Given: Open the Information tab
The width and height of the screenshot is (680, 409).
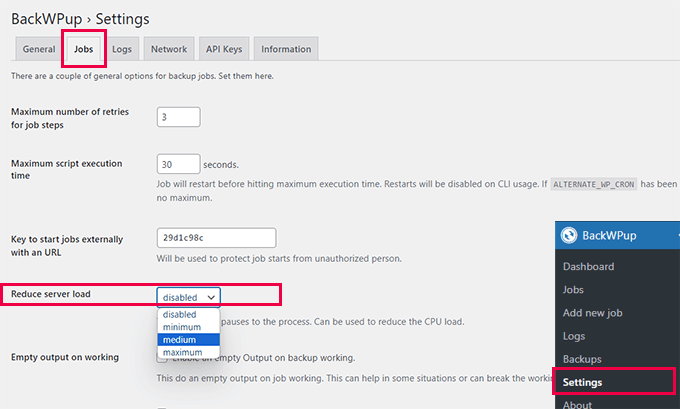Looking at the screenshot, I should pyautogui.click(x=285, y=49).
